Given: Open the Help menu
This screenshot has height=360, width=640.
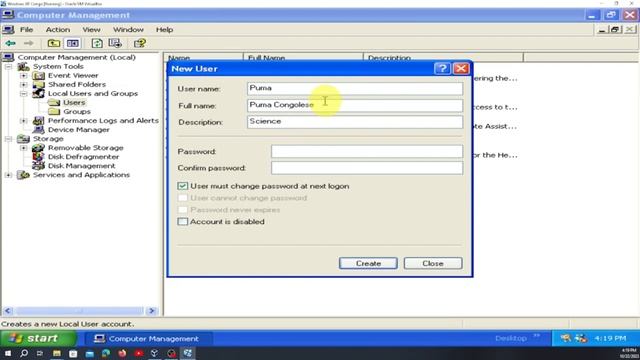Looking at the screenshot, I should tap(164, 30).
